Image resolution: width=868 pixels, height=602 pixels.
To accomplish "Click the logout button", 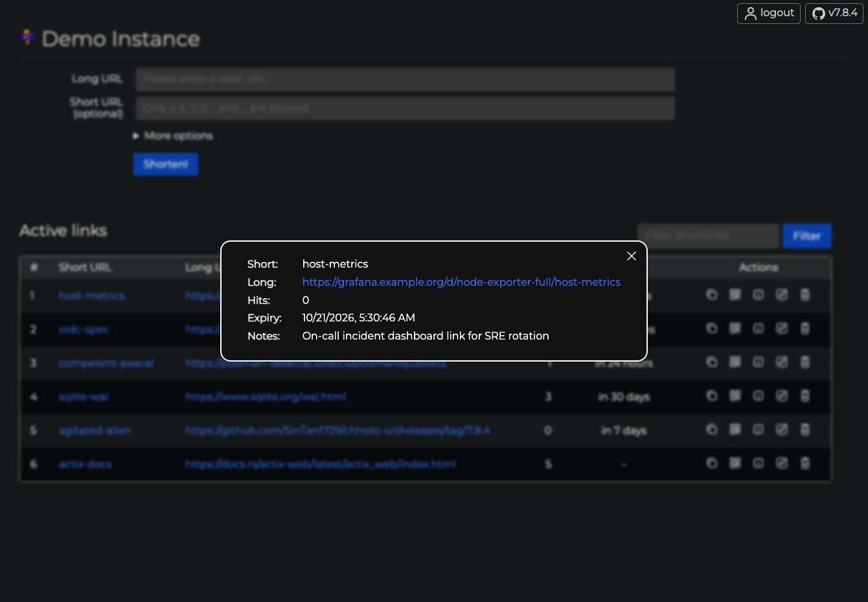I will (x=769, y=13).
